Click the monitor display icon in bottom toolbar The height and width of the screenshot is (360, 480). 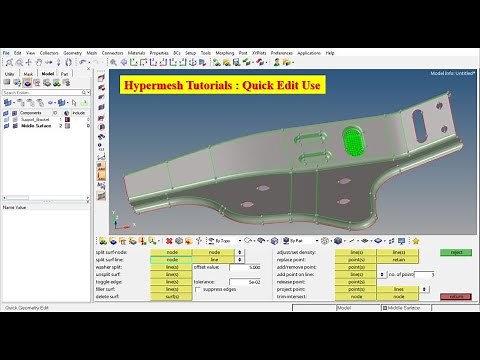[x=402, y=241]
